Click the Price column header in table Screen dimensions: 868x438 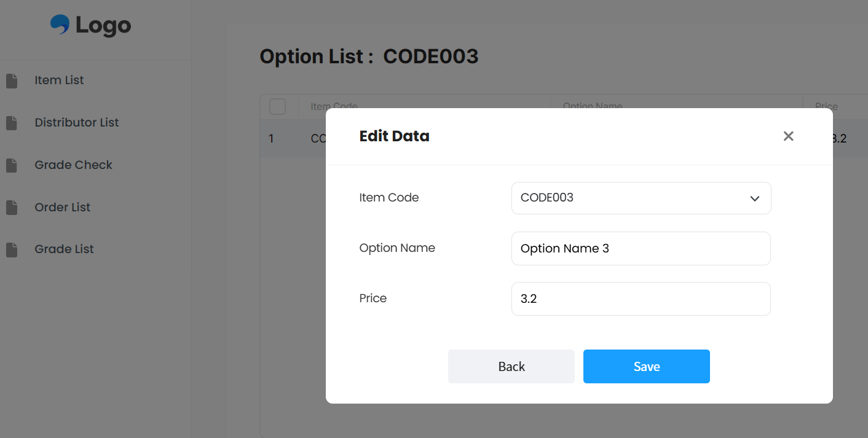click(x=826, y=106)
